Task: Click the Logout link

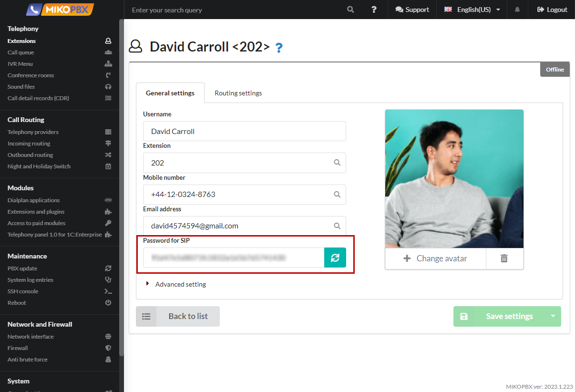Action: (x=552, y=10)
